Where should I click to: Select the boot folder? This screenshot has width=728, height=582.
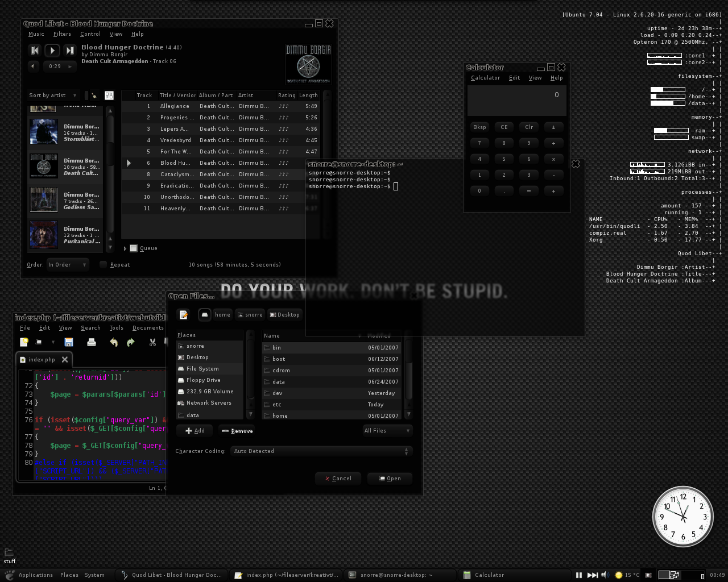tap(332, 359)
